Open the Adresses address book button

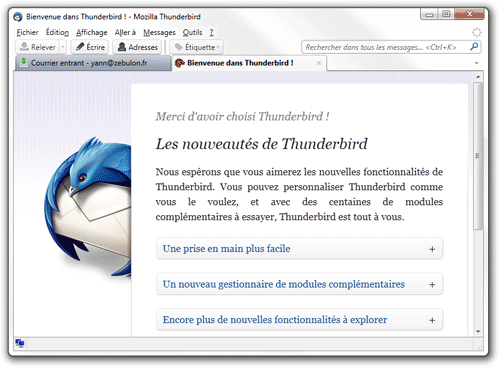[x=137, y=47]
